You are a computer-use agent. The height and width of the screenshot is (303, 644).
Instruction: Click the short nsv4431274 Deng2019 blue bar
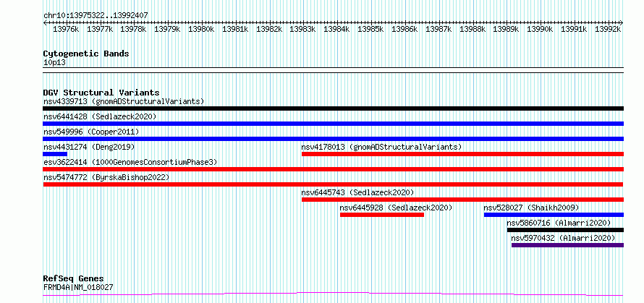55,154
